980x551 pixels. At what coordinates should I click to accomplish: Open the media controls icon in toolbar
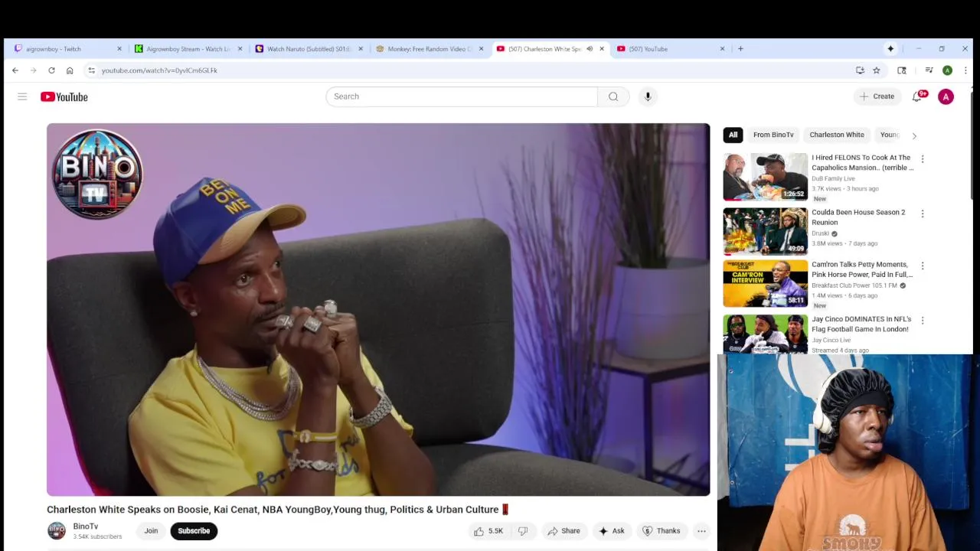tap(929, 70)
